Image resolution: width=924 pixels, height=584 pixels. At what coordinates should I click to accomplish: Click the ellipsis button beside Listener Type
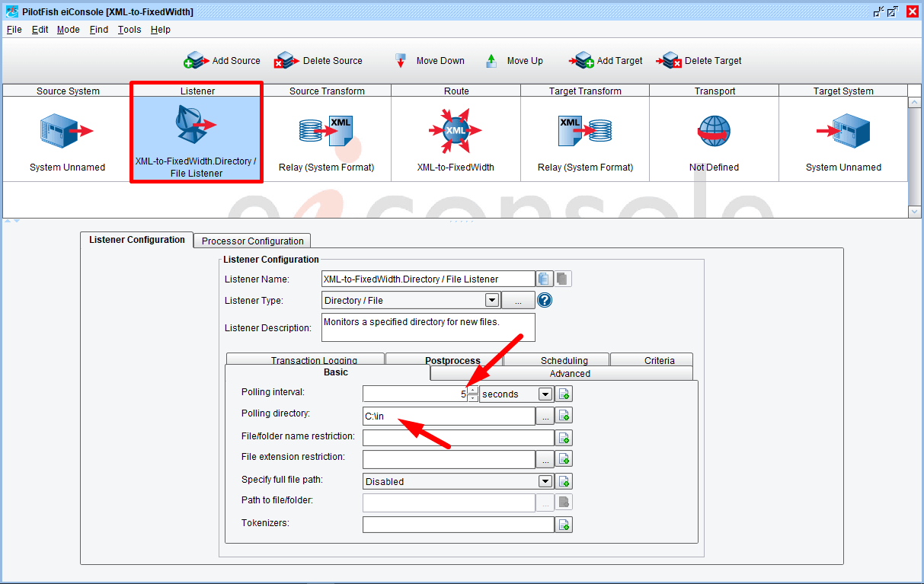tap(519, 301)
